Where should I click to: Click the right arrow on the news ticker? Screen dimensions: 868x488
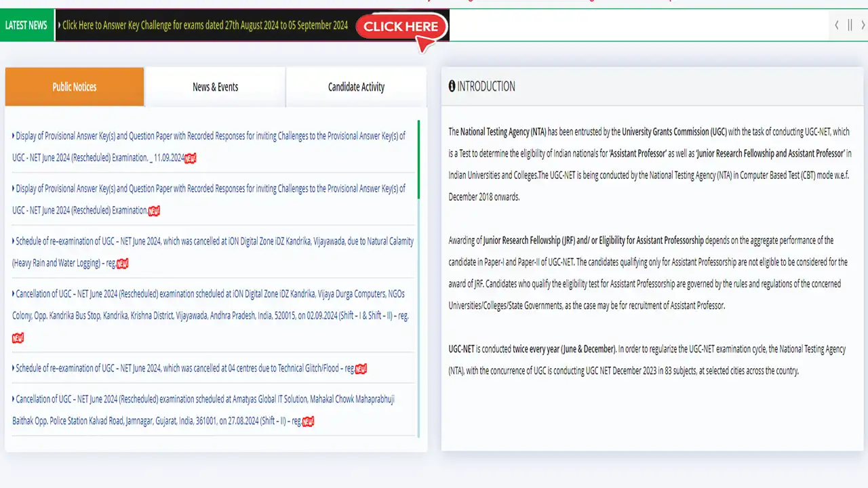[x=862, y=25]
